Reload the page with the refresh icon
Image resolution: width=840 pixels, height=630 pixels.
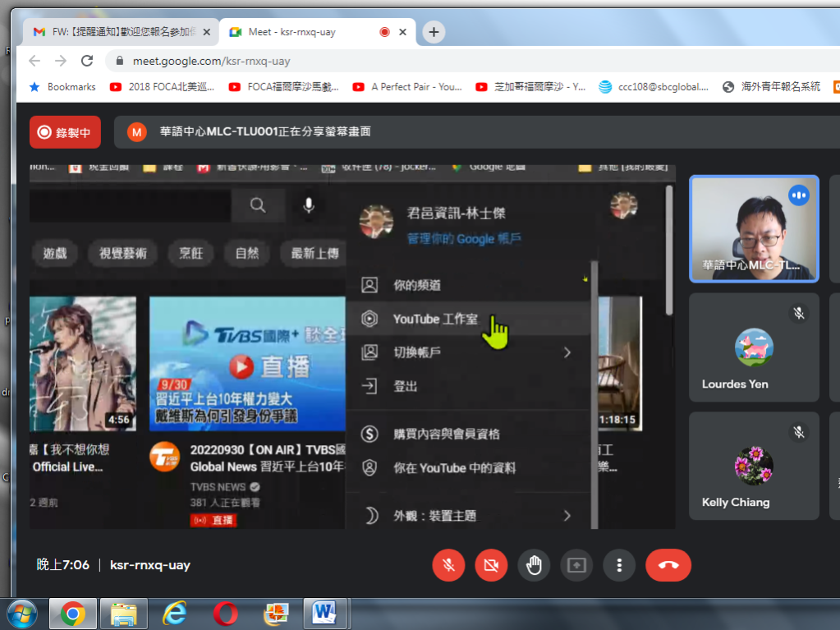click(x=87, y=61)
